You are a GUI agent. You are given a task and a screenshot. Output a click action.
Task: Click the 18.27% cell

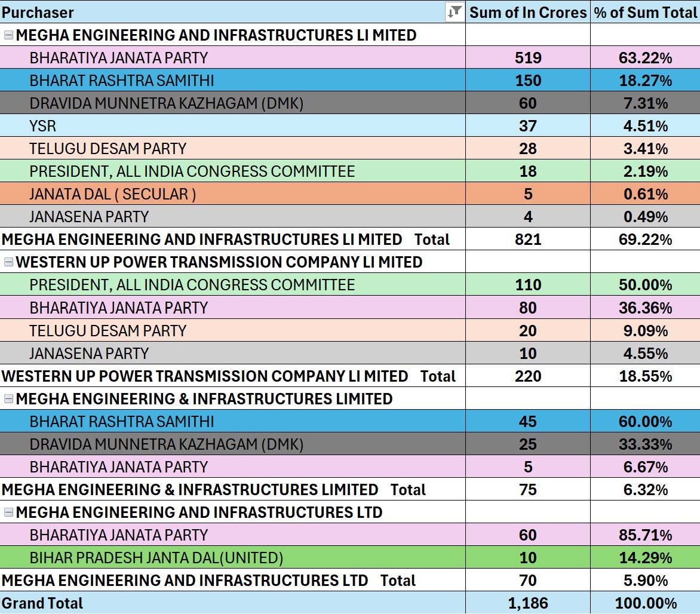(x=645, y=81)
